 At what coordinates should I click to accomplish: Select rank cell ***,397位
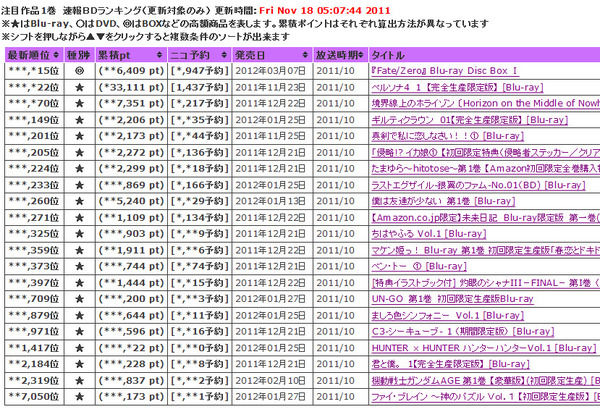tap(34, 283)
